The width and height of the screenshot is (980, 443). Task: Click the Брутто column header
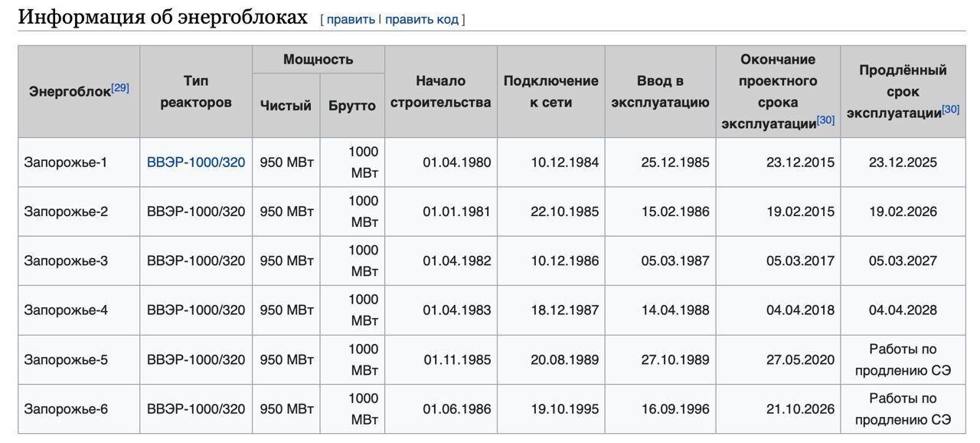(352, 106)
